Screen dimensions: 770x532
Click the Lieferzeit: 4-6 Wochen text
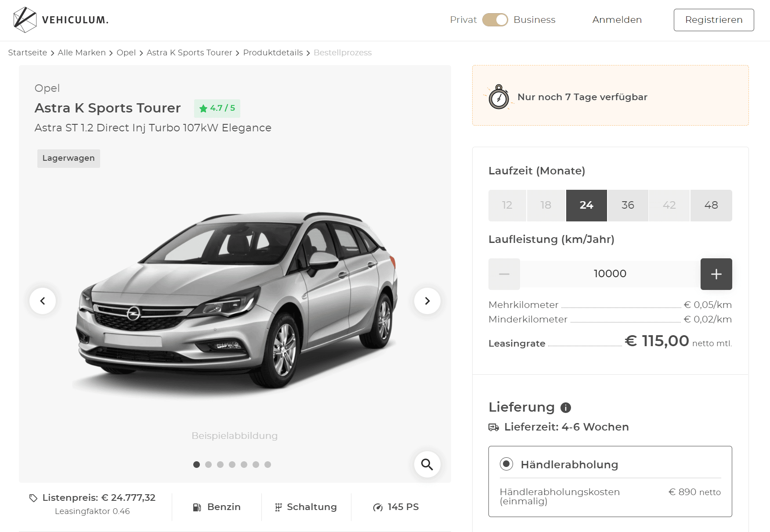point(567,427)
